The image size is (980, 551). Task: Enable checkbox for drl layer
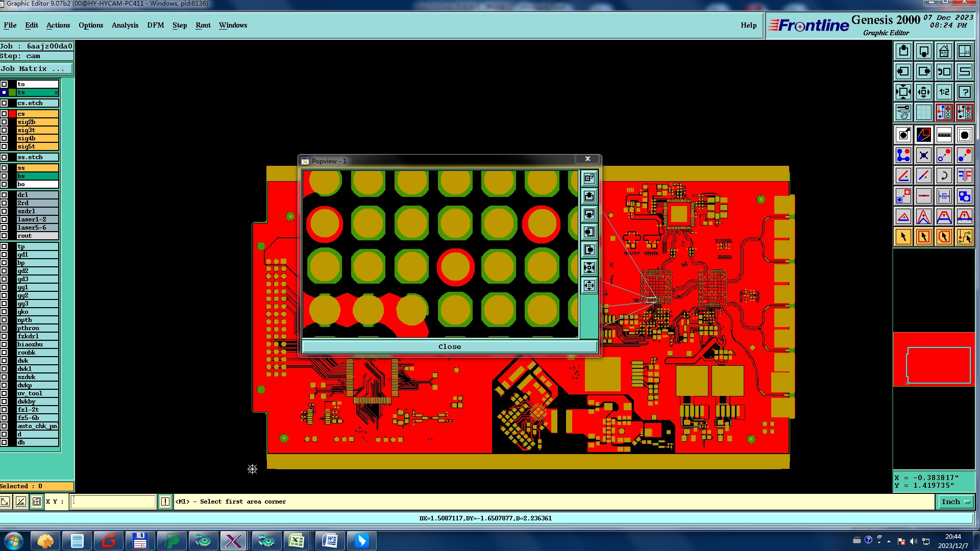(x=4, y=195)
